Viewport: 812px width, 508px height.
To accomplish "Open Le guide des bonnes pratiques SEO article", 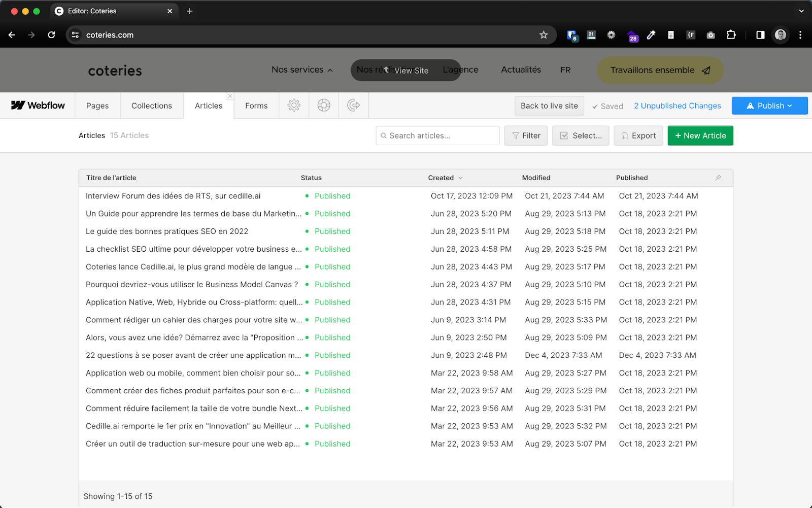I will coord(167,231).
